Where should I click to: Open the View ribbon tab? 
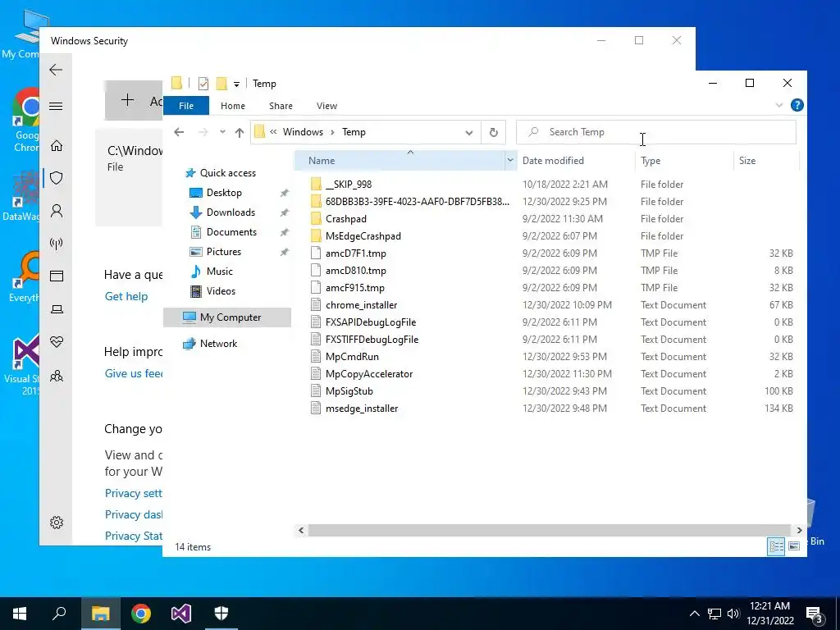click(326, 106)
